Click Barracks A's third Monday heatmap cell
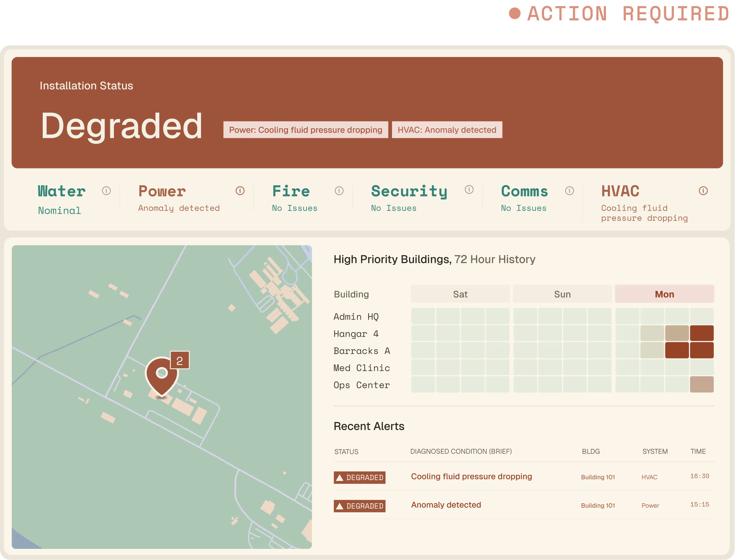 [677, 350]
